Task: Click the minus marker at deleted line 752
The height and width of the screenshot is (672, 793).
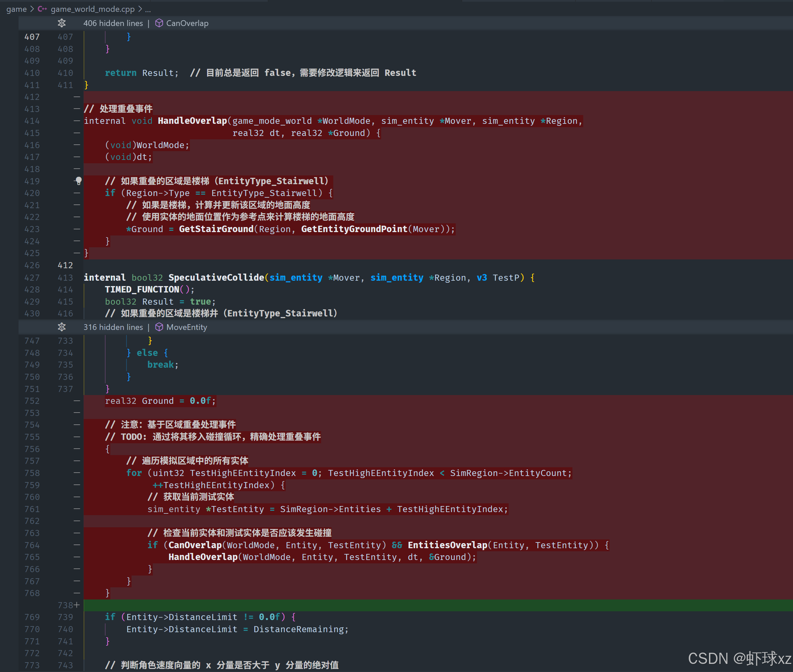Action: [x=77, y=401]
